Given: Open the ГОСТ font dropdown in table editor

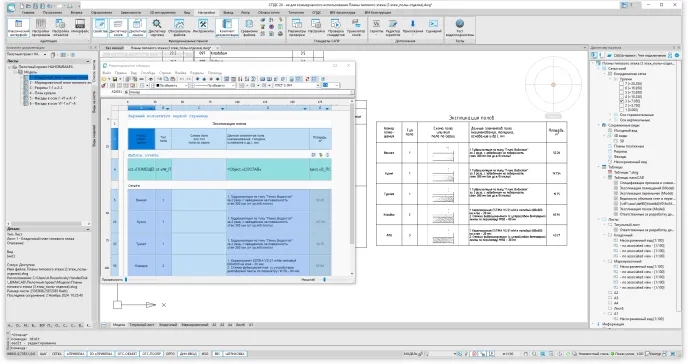Looking at the screenshot, I should (297, 86).
